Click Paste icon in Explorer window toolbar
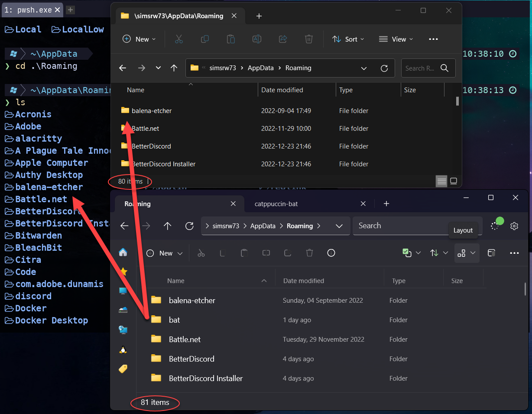 point(231,39)
